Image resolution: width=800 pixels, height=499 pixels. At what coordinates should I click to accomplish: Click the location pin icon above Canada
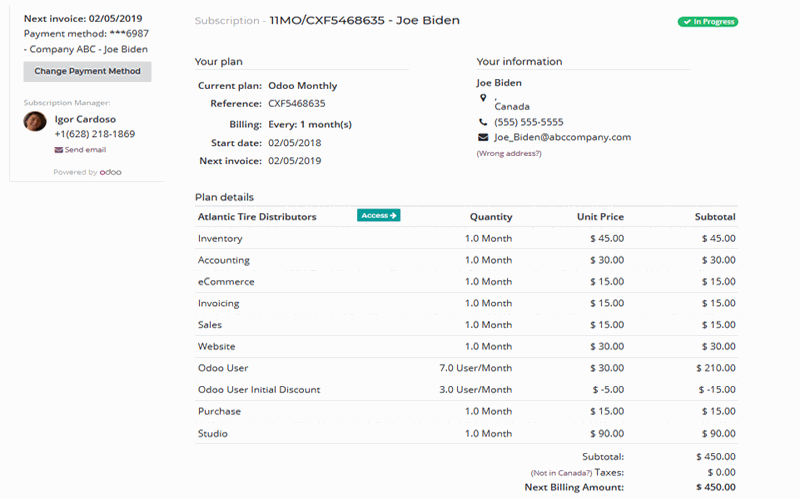click(483, 98)
